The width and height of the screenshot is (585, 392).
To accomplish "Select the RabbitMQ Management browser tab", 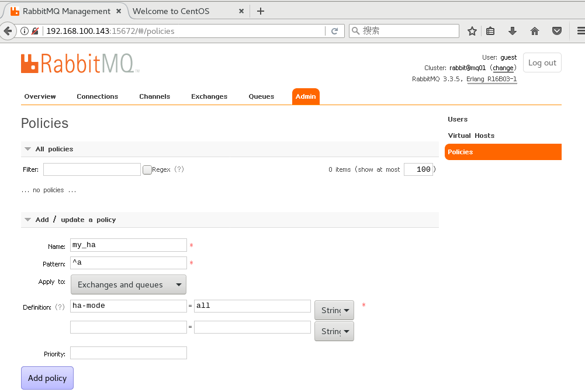I will (x=67, y=11).
